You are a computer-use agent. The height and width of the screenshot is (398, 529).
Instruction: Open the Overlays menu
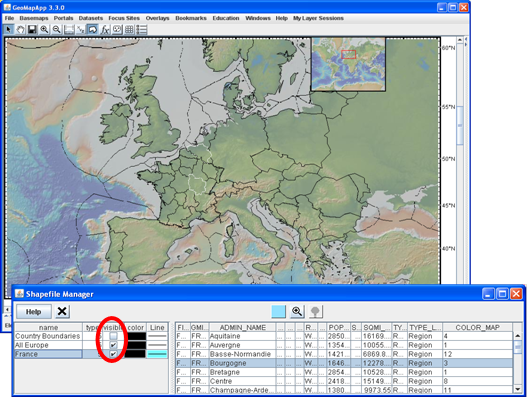point(157,18)
